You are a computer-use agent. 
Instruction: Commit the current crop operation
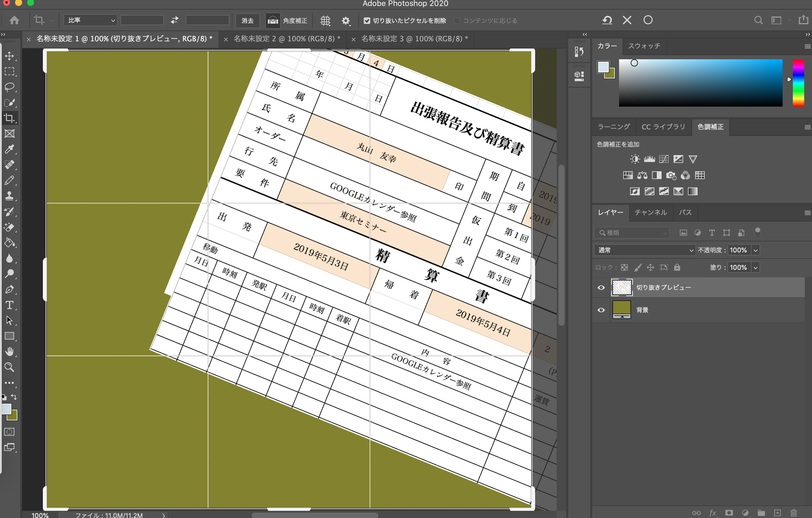(x=648, y=20)
